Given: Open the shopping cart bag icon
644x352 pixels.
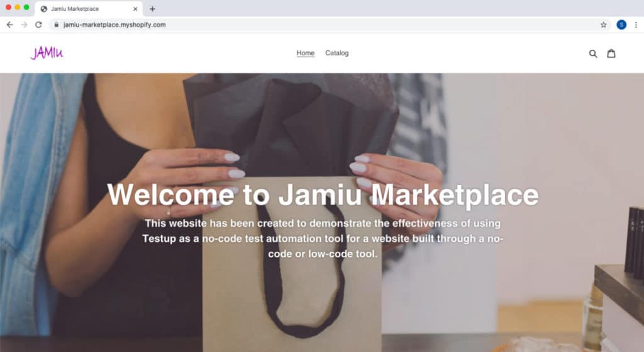Looking at the screenshot, I should (x=611, y=54).
